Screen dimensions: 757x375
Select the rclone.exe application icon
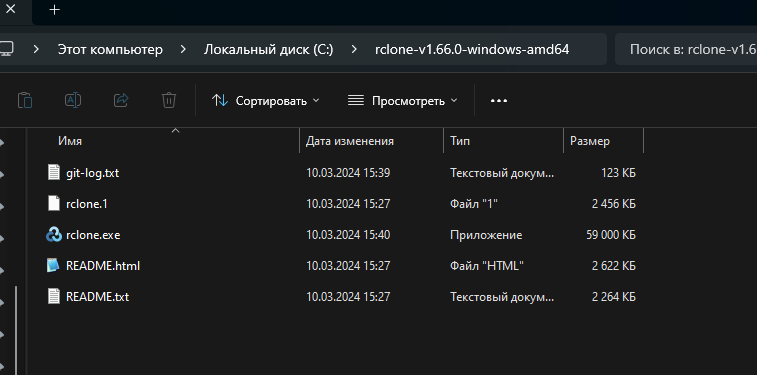click(x=54, y=235)
